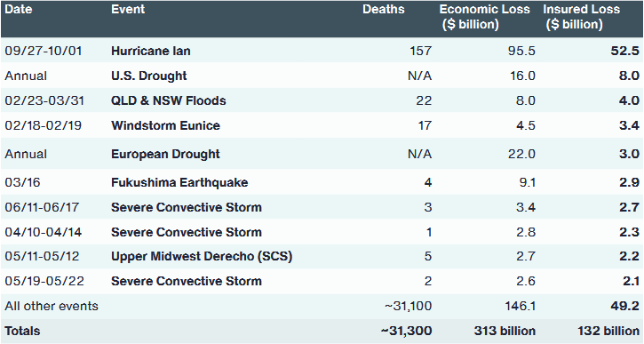Select European Drought event name
Viewport: 644px width, 344px height.
click(x=165, y=154)
